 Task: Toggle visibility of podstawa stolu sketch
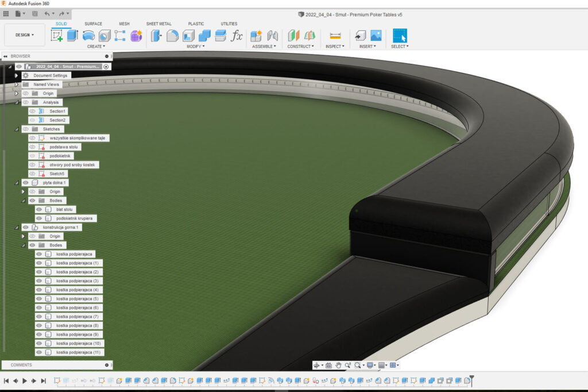click(x=32, y=147)
